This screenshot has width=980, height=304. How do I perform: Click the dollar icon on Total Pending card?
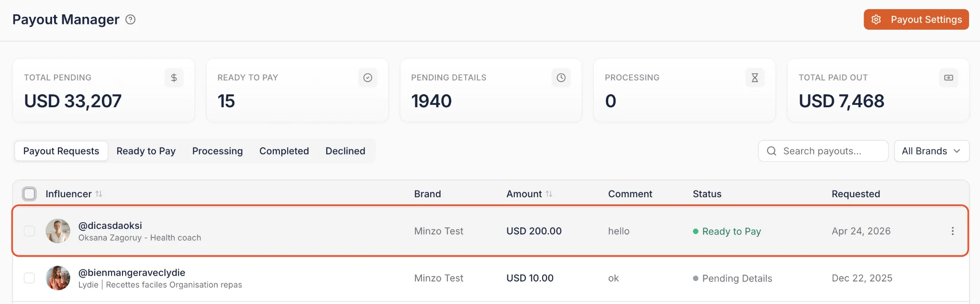pos(174,78)
